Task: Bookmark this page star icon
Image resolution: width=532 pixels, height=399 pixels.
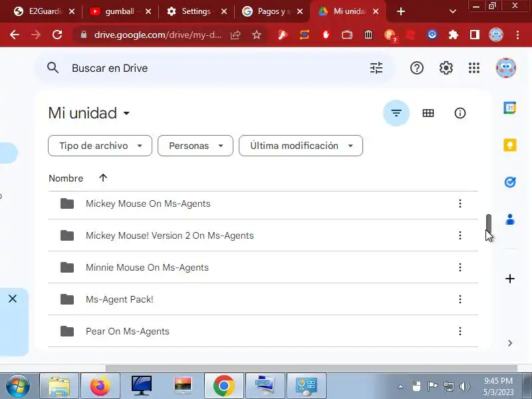Action: (257, 35)
